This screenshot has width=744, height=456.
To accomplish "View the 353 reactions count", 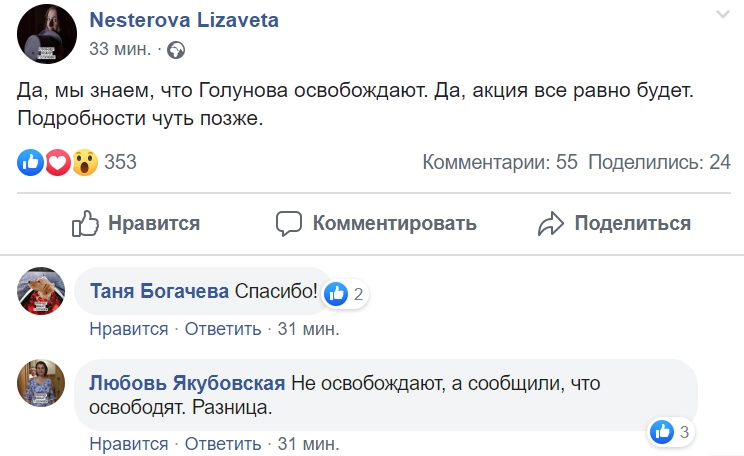I will pos(120,162).
